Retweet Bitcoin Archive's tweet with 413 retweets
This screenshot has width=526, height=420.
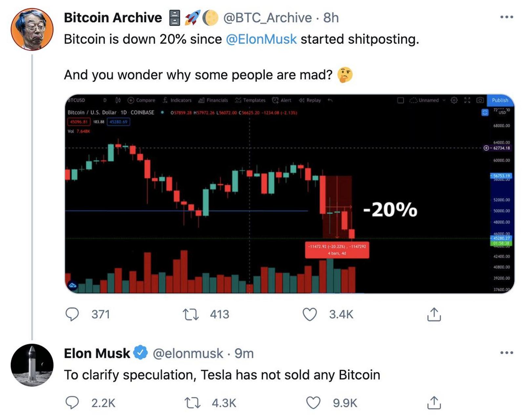pos(191,314)
